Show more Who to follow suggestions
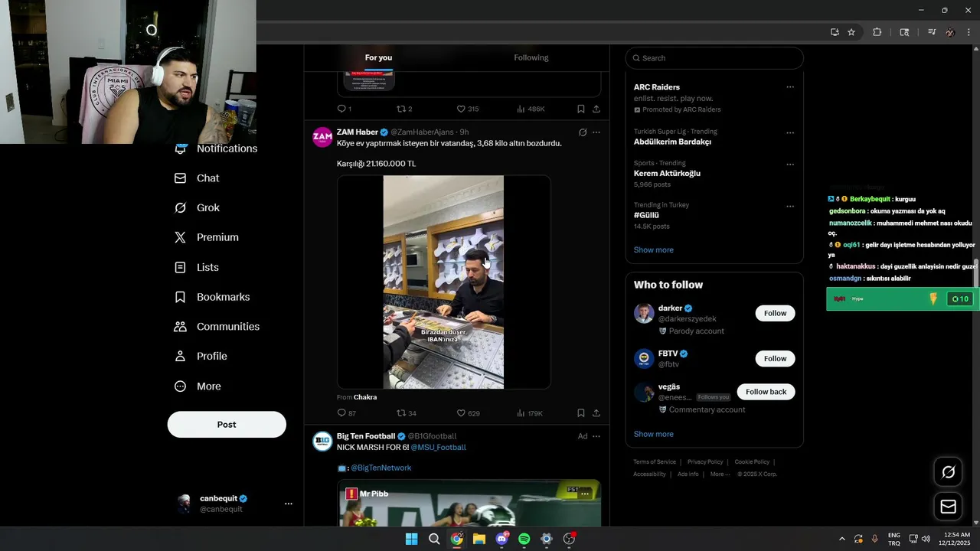This screenshot has height=551, width=980. coord(653,434)
